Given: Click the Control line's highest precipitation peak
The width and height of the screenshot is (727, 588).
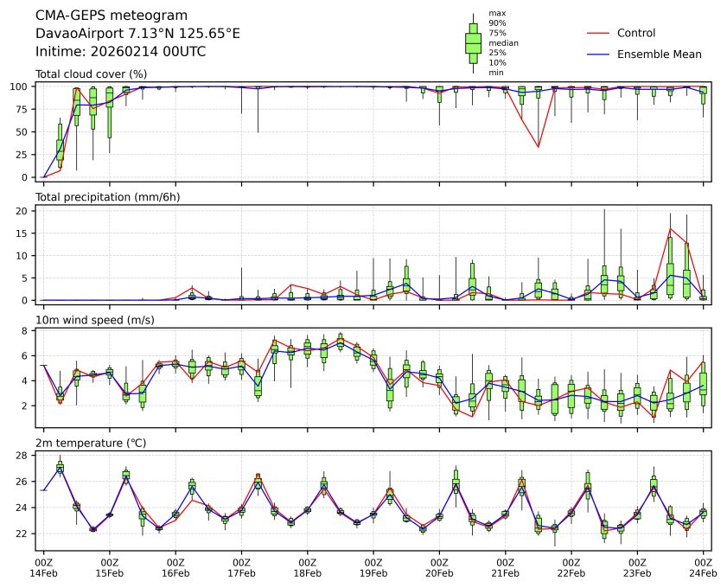Looking at the screenshot, I should tap(670, 228).
